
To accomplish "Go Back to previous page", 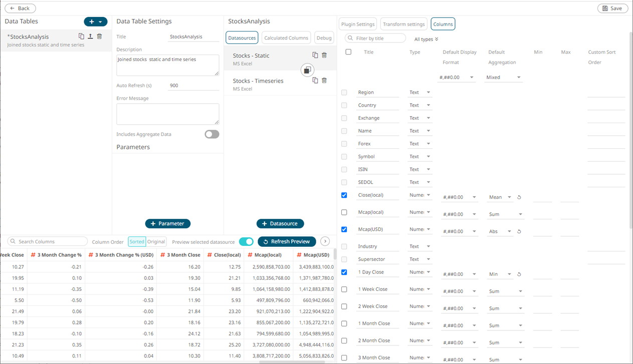I will tap(20, 8).
